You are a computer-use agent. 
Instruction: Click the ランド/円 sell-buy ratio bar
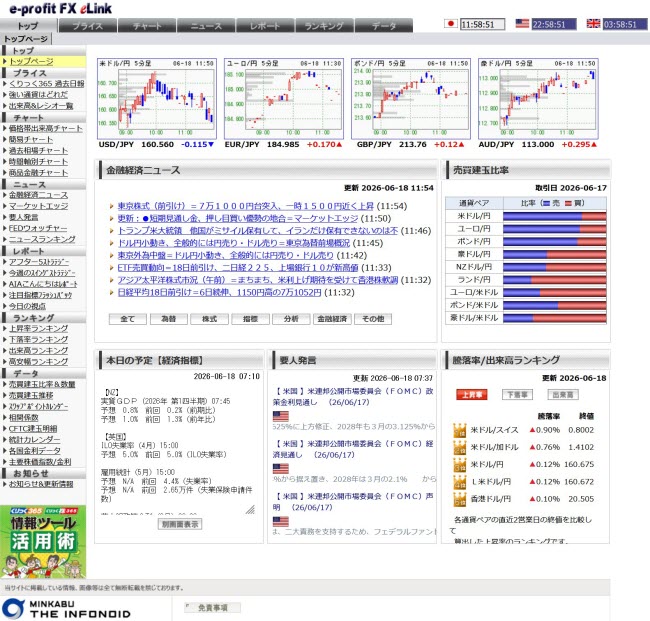point(555,280)
